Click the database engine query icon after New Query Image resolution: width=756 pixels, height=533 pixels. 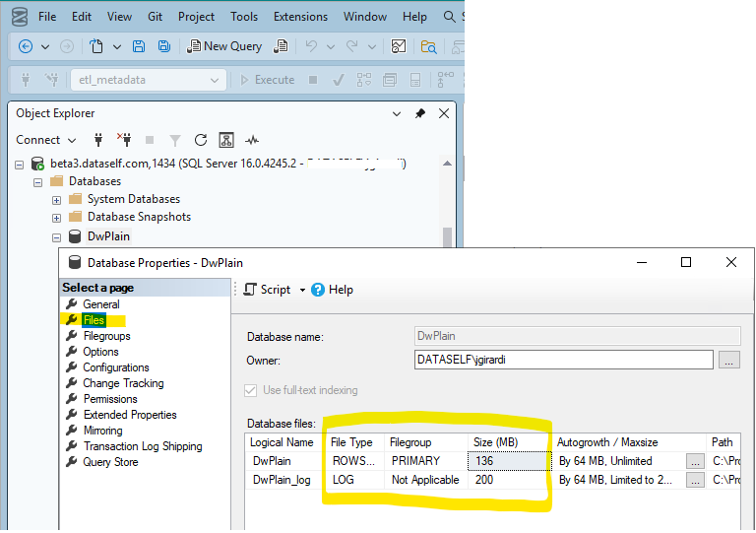point(281,46)
